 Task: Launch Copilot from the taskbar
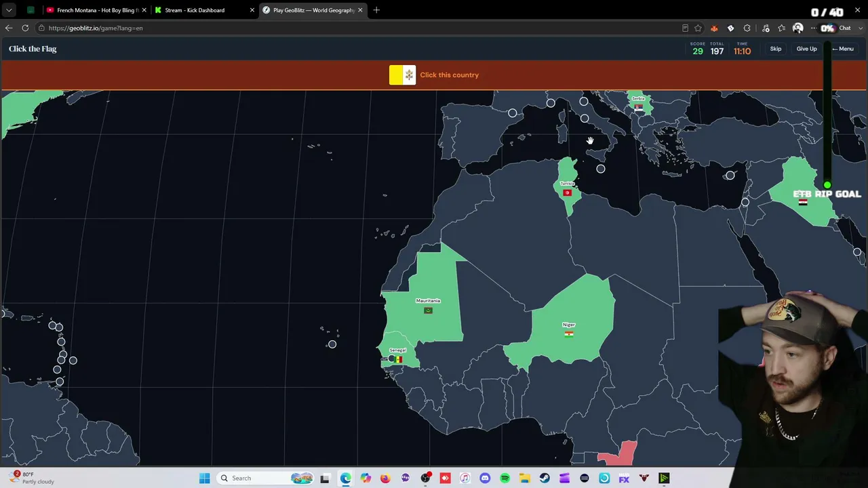pos(366,479)
